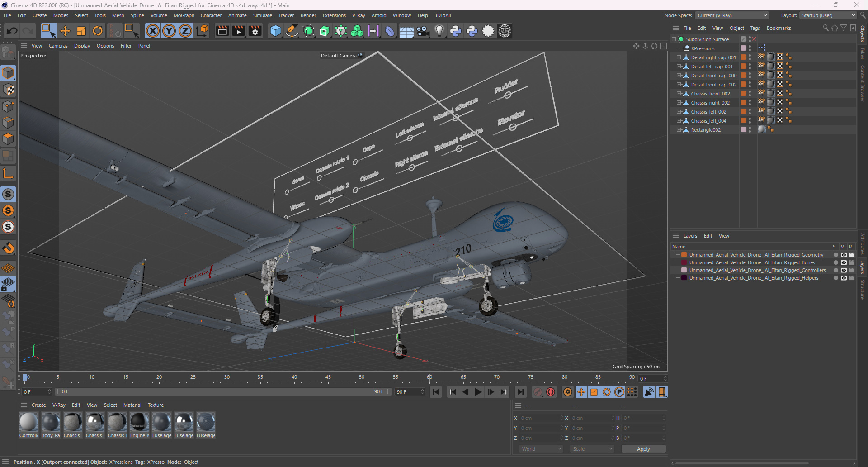
Task: Toggle visibility of Rigged_Controllers layer
Action: tap(844, 270)
